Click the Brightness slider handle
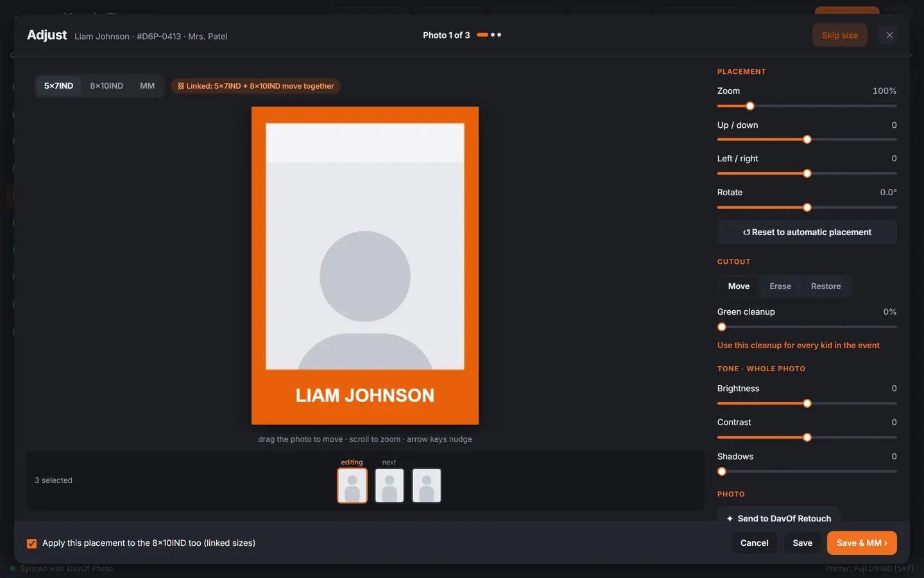This screenshot has height=578, width=924. coord(807,403)
